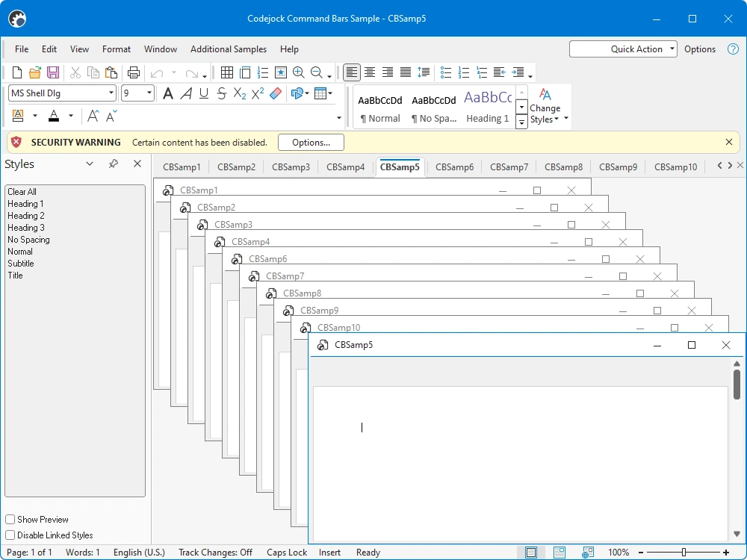
Task: Open the Styles pane options chevron
Action: (x=90, y=164)
